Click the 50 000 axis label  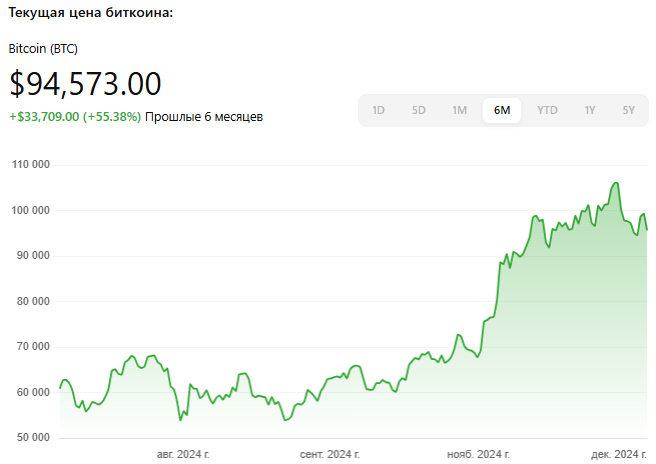(33, 438)
